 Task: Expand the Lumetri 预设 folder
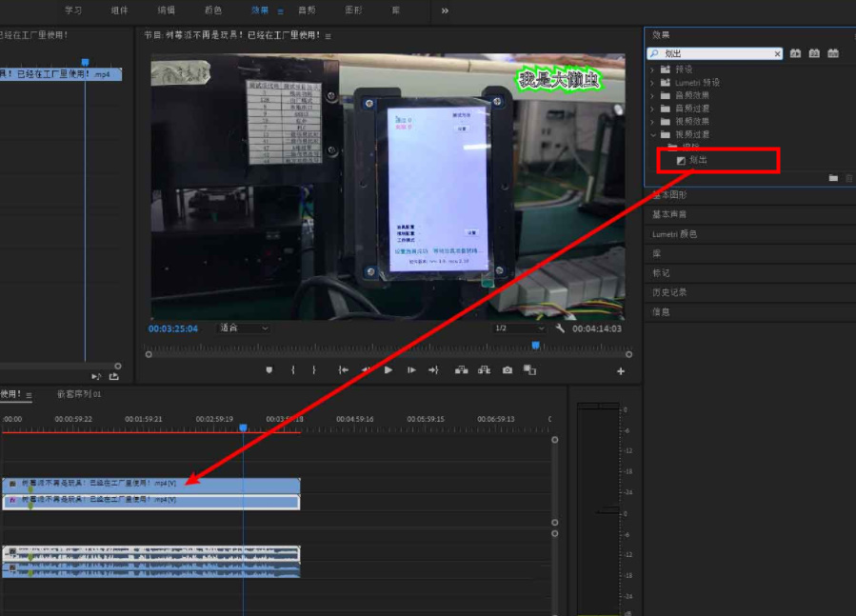[653, 83]
